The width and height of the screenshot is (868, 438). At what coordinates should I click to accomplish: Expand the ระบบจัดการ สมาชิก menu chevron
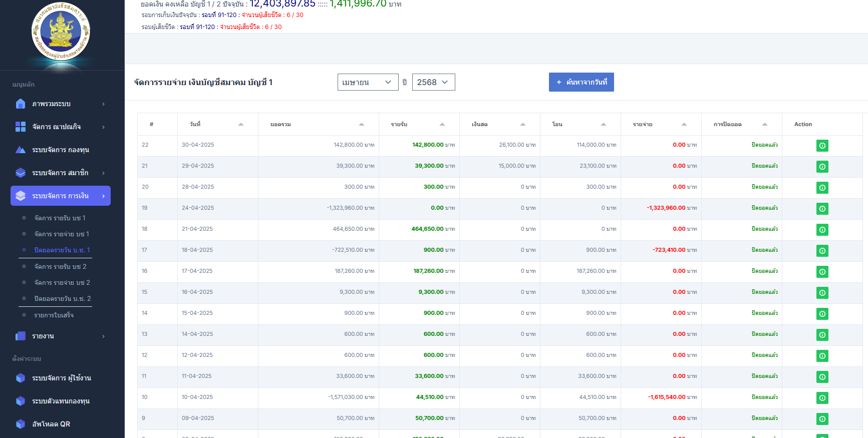click(103, 173)
